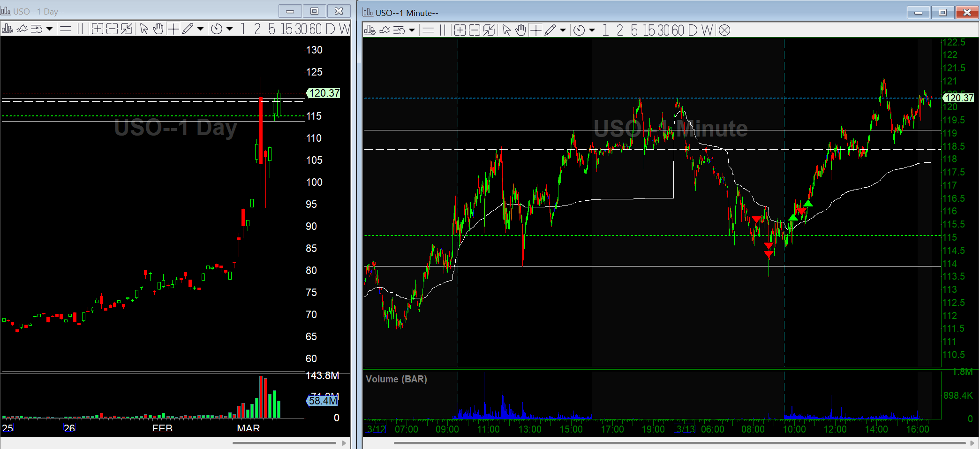Zoom in on the USO Day chart
Screen dimensions: 980x449
point(97,29)
